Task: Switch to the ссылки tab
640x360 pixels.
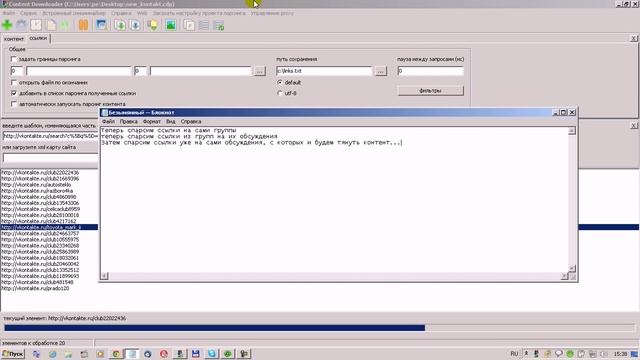Action: [38, 38]
